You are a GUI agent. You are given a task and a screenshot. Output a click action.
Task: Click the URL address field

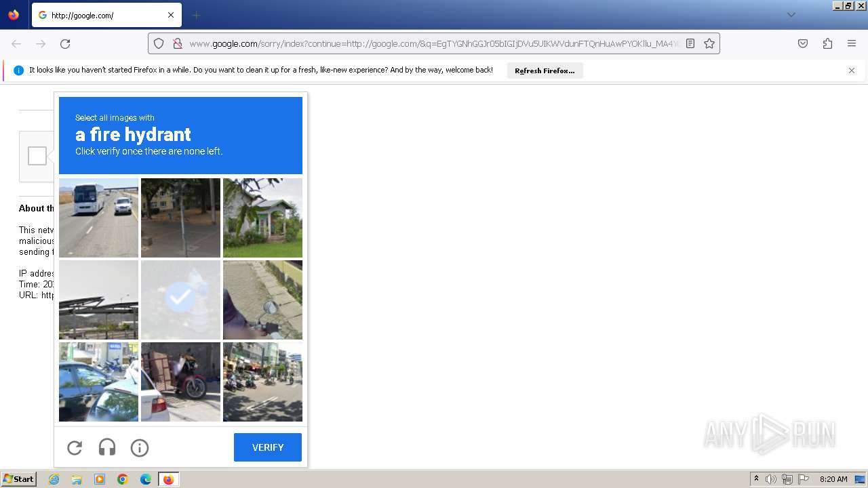pos(434,43)
